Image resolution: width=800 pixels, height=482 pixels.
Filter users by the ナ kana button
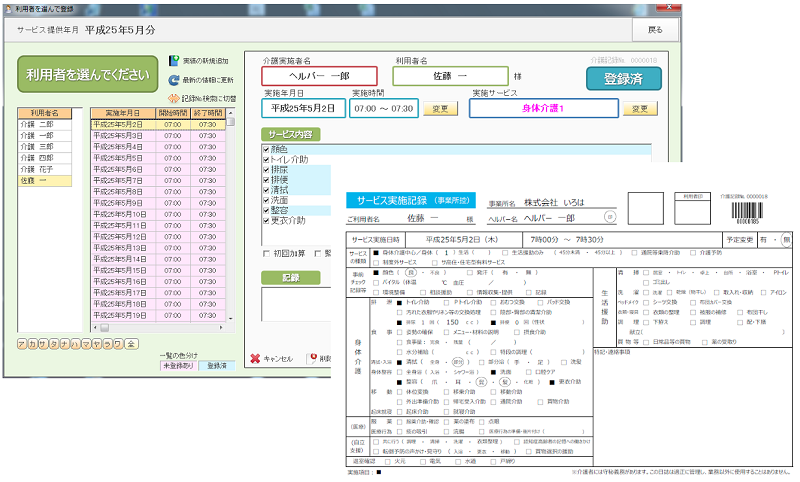pos(64,344)
